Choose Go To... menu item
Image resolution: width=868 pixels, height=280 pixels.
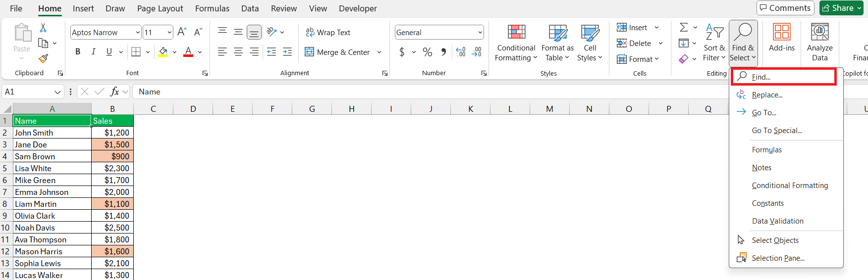[x=786, y=113]
